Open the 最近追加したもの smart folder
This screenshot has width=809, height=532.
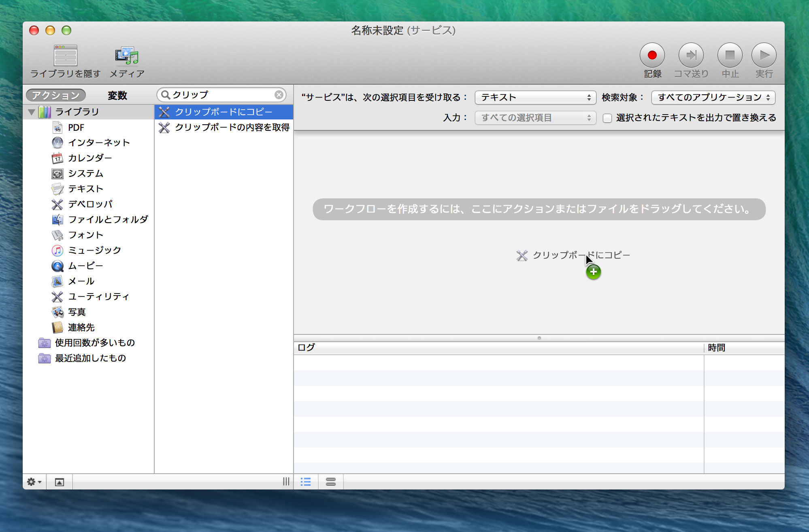point(89,358)
